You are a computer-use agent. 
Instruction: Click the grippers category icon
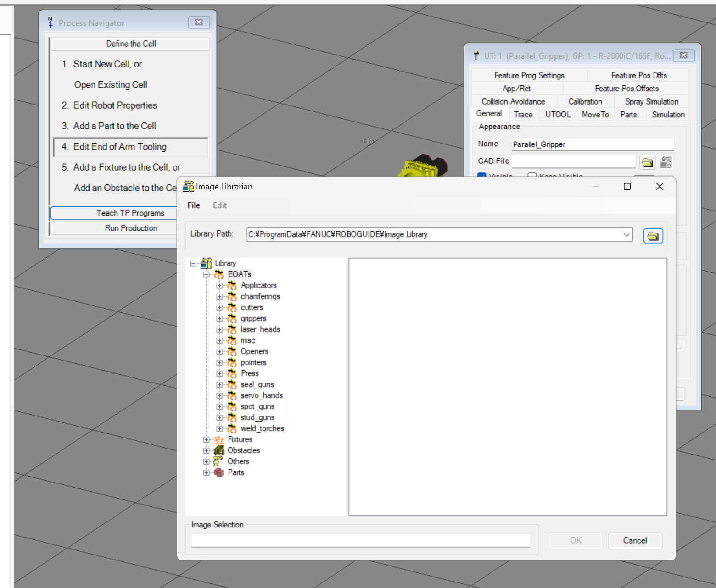[x=232, y=318]
